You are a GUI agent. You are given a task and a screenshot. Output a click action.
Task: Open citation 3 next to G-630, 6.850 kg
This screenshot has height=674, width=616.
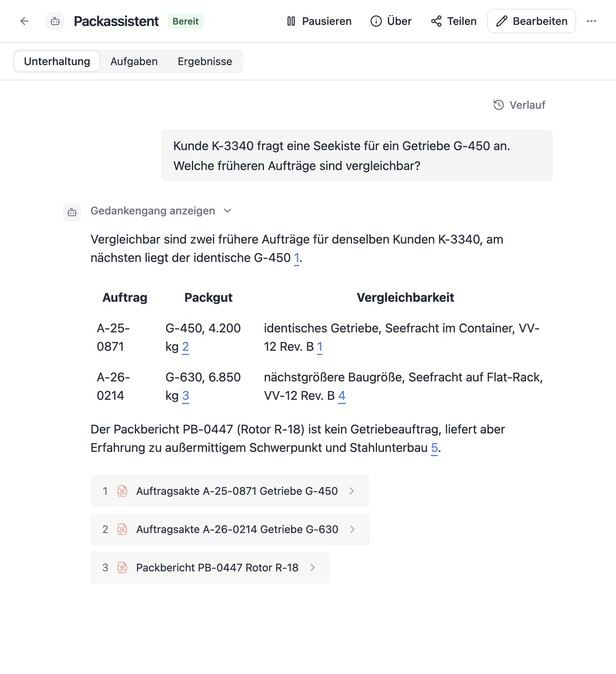185,396
